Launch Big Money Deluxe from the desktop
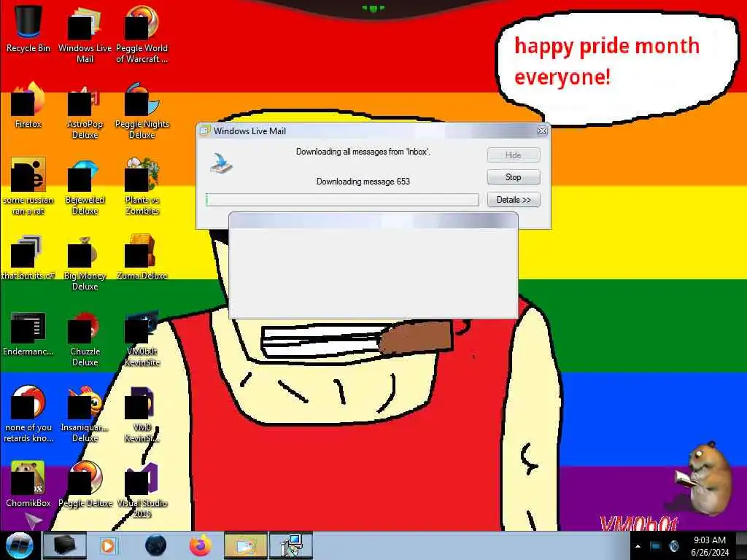The image size is (747, 560). click(x=85, y=262)
